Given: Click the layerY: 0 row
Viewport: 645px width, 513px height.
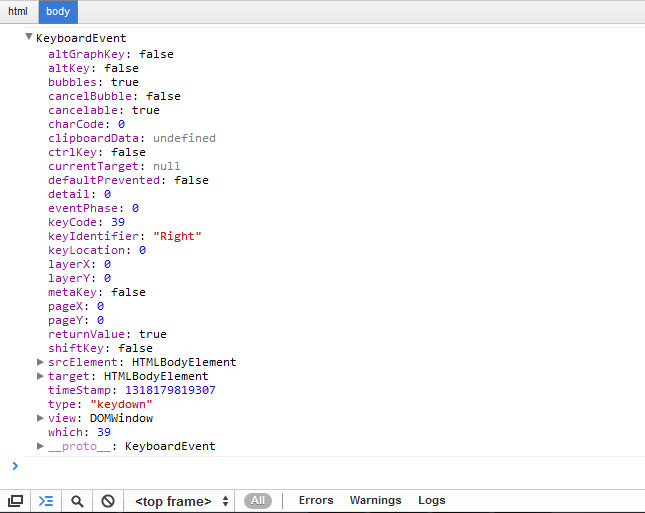Looking at the screenshot, I should click(x=79, y=278).
